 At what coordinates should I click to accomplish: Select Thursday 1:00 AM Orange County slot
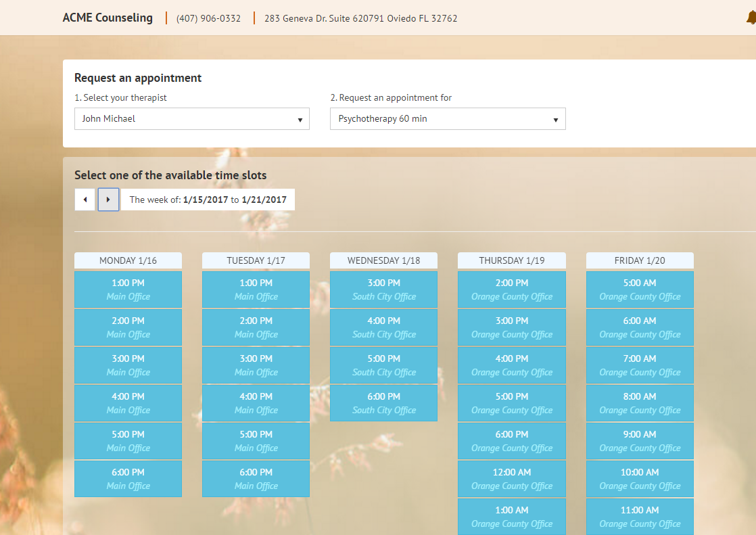[512, 517]
